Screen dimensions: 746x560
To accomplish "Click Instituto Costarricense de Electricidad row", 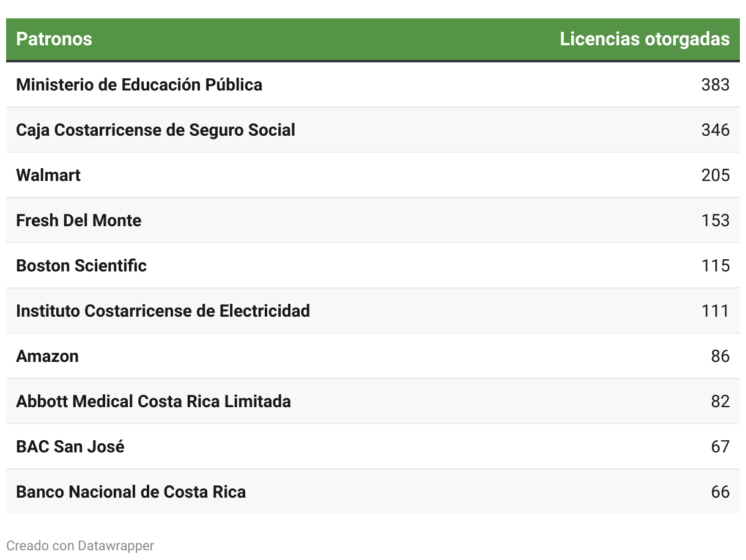I will click(373, 311).
